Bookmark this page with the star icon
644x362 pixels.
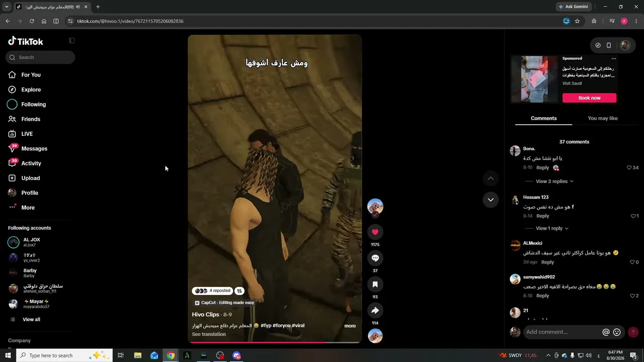tap(577, 21)
